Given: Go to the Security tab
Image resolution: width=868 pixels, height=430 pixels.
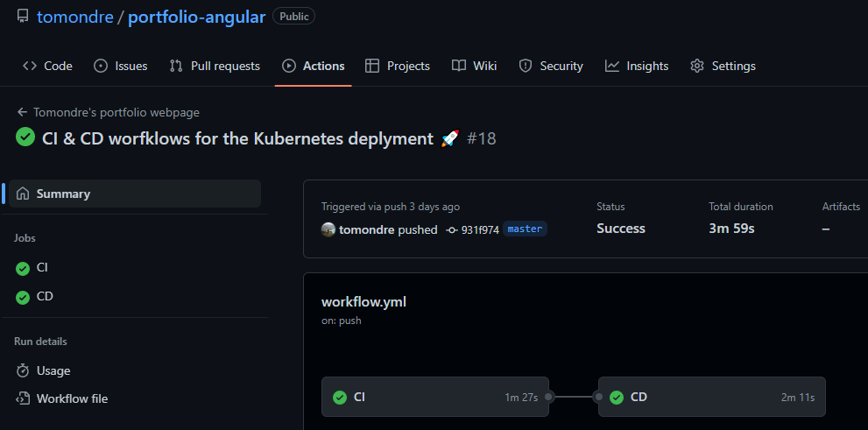Looking at the screenshot, I should tap(551, 66).
